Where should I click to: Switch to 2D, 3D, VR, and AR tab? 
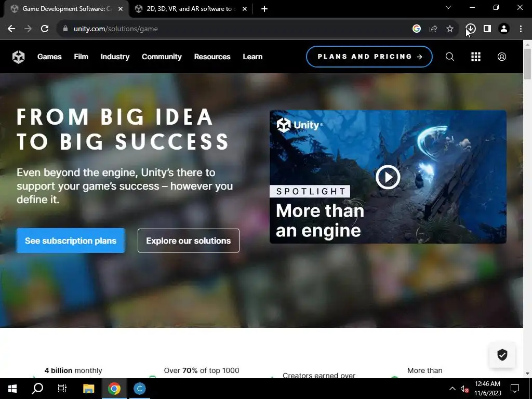coord(191,9)
